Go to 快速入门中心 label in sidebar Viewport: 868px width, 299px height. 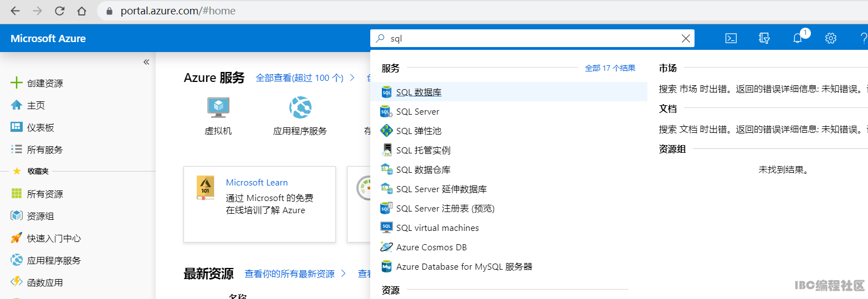(54, 238)
